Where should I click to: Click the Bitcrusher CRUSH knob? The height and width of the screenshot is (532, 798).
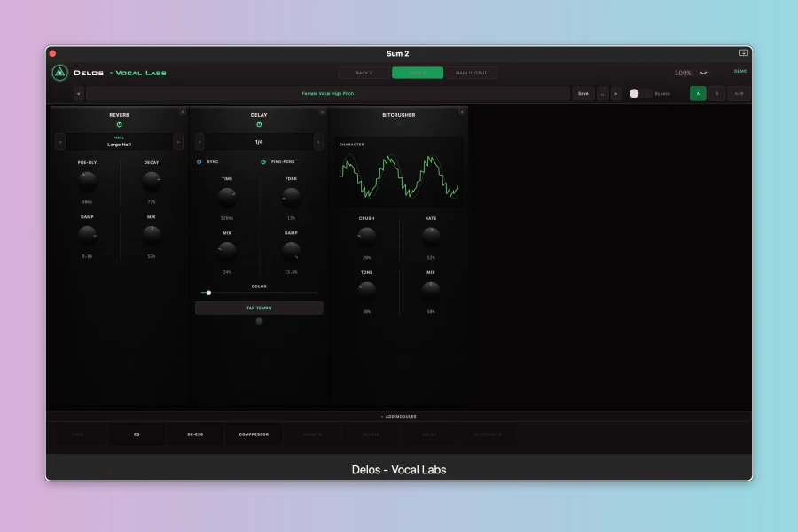(366, 237)
